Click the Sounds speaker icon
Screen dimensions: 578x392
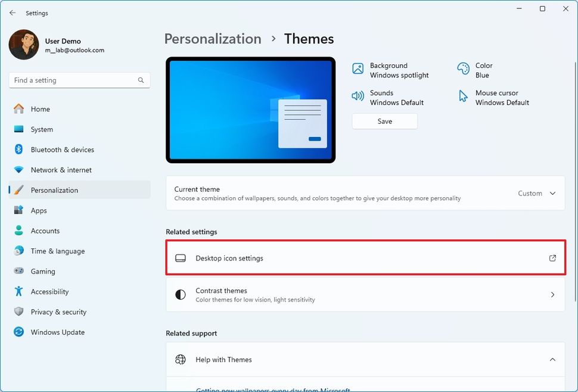(x=358, y=94)
